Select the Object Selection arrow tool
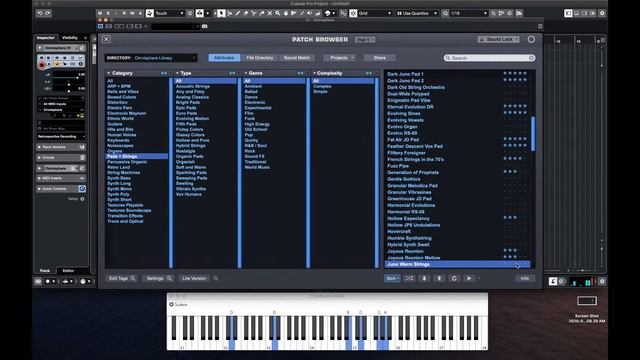This screenshot has height=360, width=640. (221, 13)
